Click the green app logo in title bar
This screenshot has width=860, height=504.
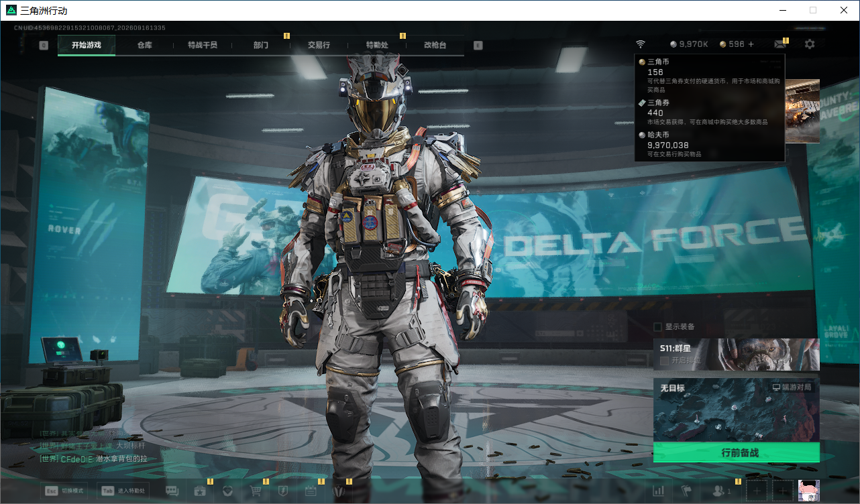[11, 11]
